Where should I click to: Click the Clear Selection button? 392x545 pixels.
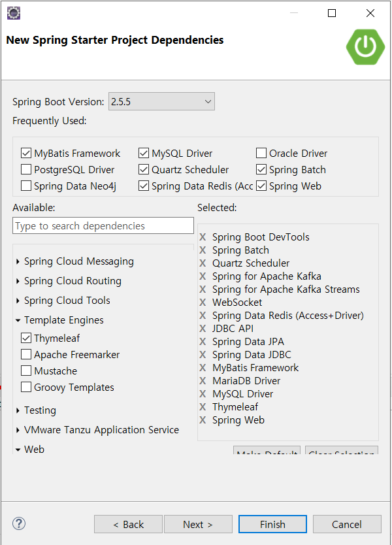tap(341, 454)
